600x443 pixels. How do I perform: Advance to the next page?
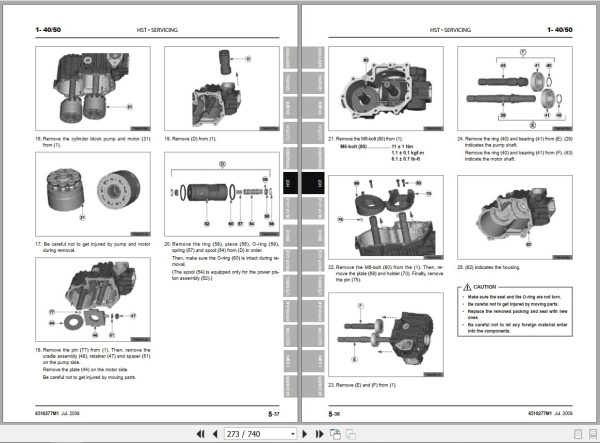(x=305, y=434)
